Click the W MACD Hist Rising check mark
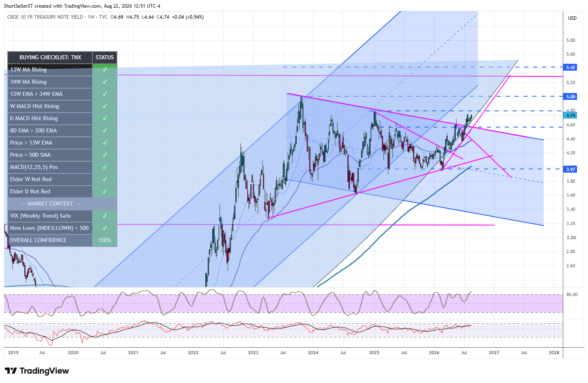Viewport: 588px width, 383px height. (x=105, y=106)
